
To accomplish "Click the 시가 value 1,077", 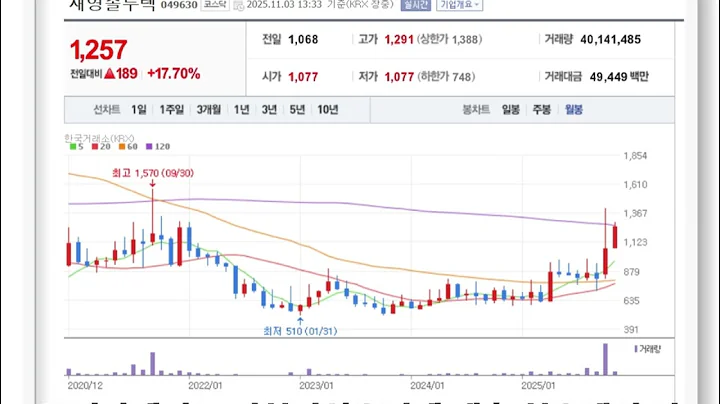I will point(303,77).
